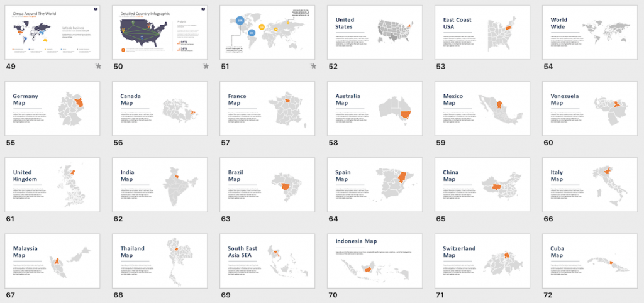The width and height of the screenshot is (644, 303).
Task: Select the Thailand Map slide
Action: click(160, 261)
